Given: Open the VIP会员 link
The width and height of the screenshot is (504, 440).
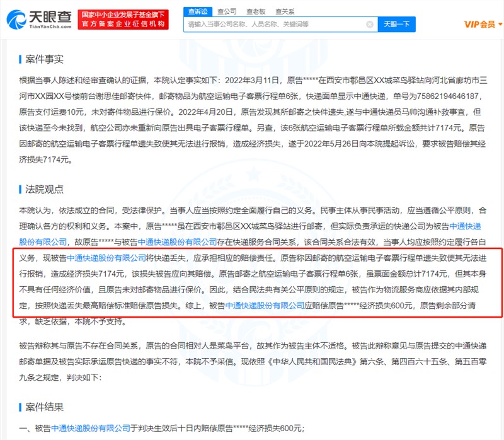Looking at the screenshot, I should [x=479, y=25].
